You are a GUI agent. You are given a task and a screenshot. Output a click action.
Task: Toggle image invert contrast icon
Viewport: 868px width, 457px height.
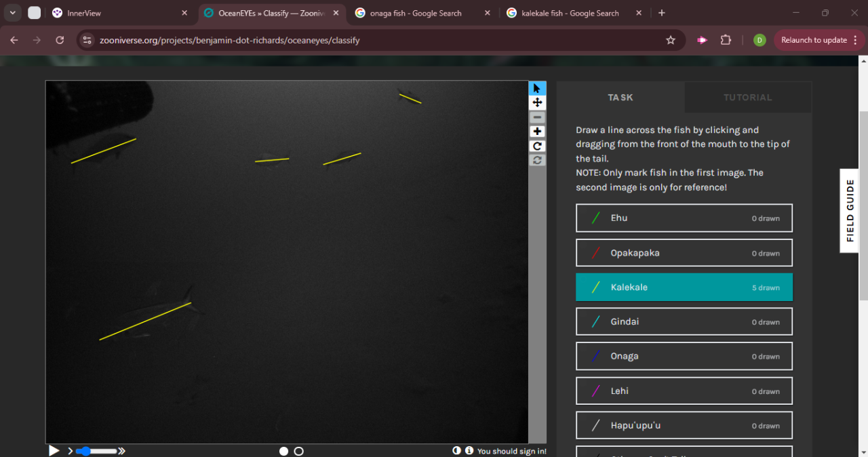coord(456,451)
